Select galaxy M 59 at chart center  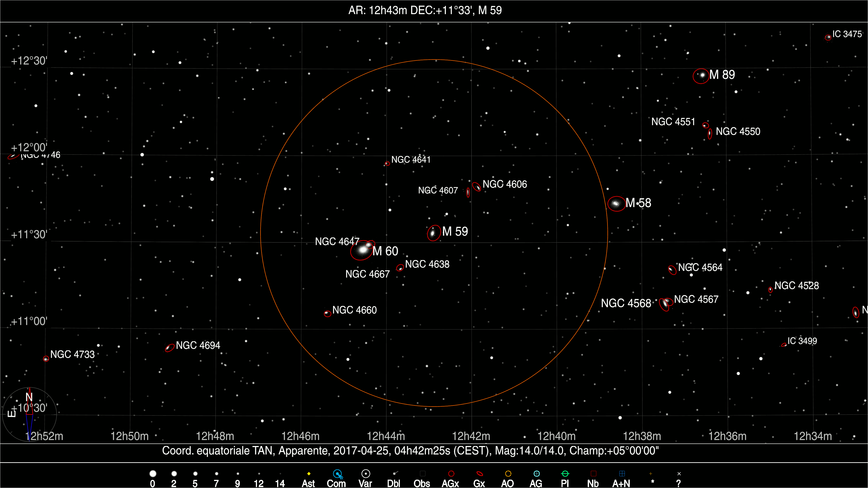coord(433,233)
